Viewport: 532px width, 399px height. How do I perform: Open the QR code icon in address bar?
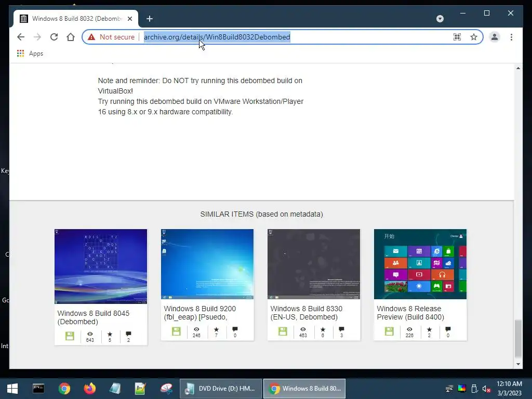click(457, 37)
